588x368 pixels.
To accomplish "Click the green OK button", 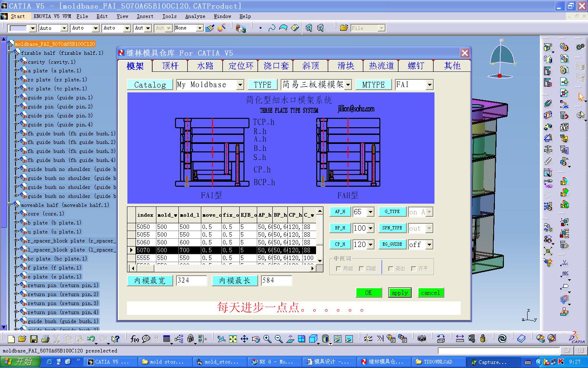I will pos(368,293).
